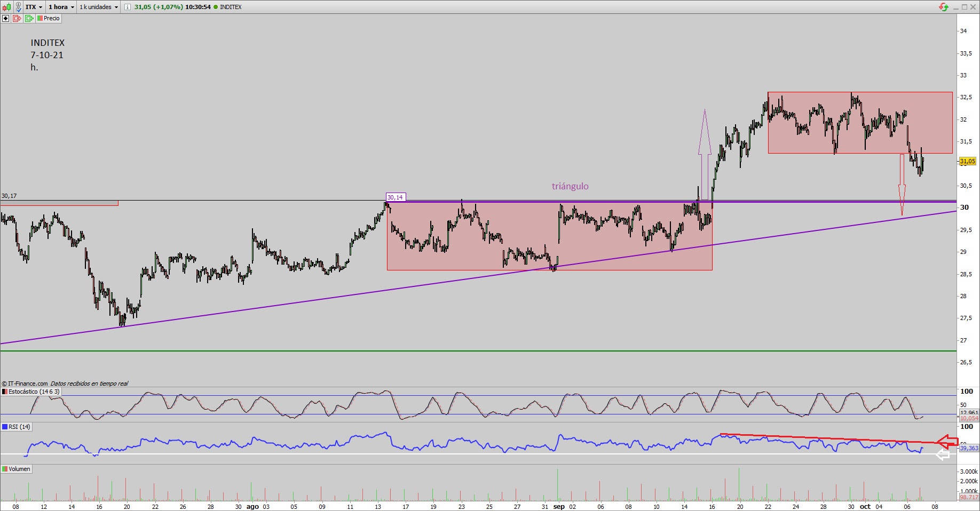980x511 pixels.
Task: Open the 1 k unidades dropdown
Action: [99, 7]
